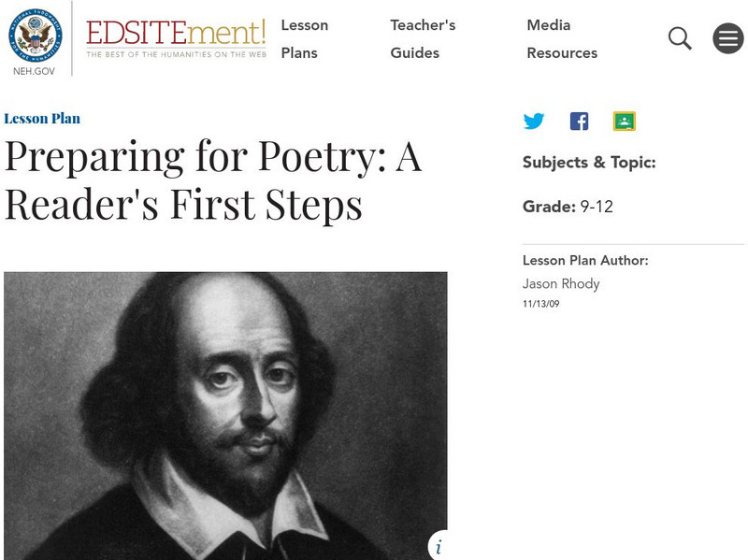Click the NEH seal logo
This screenshot has height=560, width=748.
[x=36, y=34]
